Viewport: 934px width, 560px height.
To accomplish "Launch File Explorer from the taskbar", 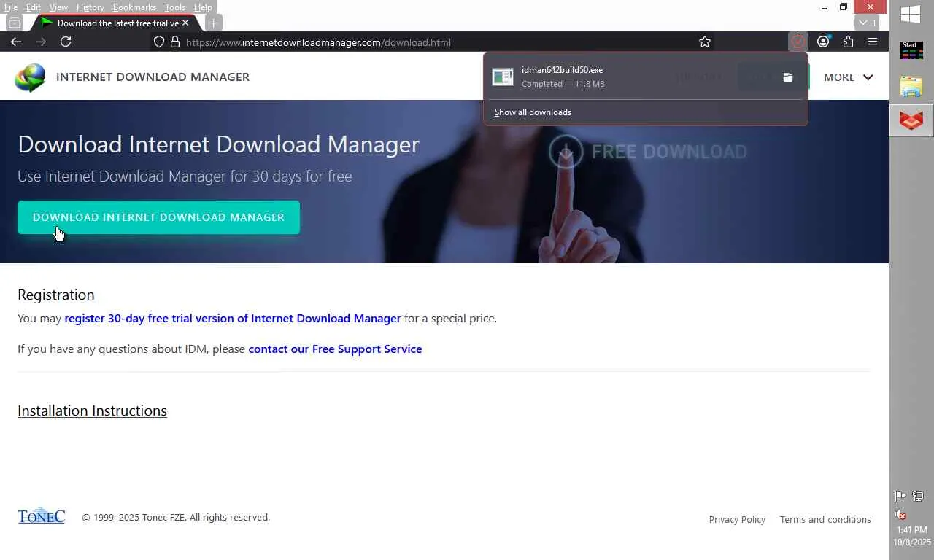I will (x=911, y=86).
